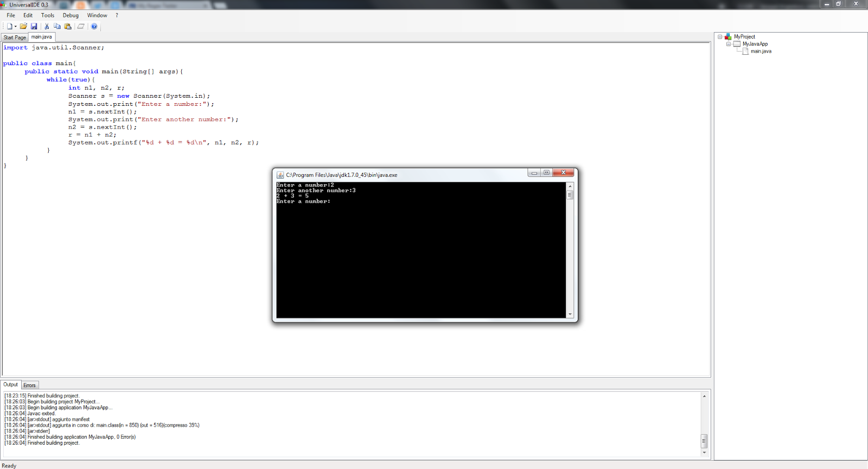Click the Cut scissors icon
The width and height of the screenshot is (868, 469).
(x=47, y=26)
